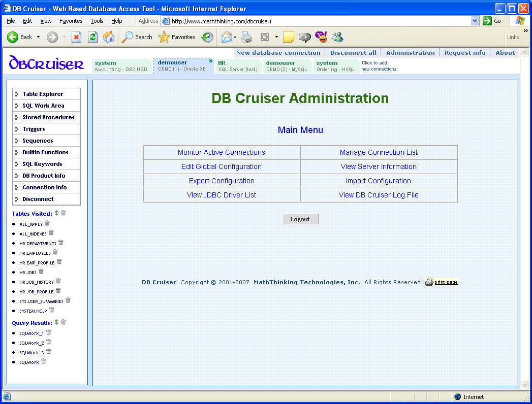The image size is (532, 404).
Task: Open View DB Cruiser Log File
Action: 379,195
